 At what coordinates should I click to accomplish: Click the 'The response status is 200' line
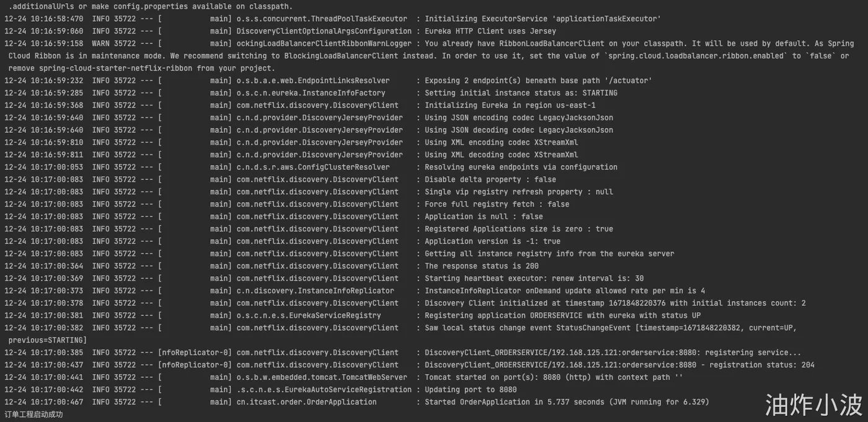(481, 266)
